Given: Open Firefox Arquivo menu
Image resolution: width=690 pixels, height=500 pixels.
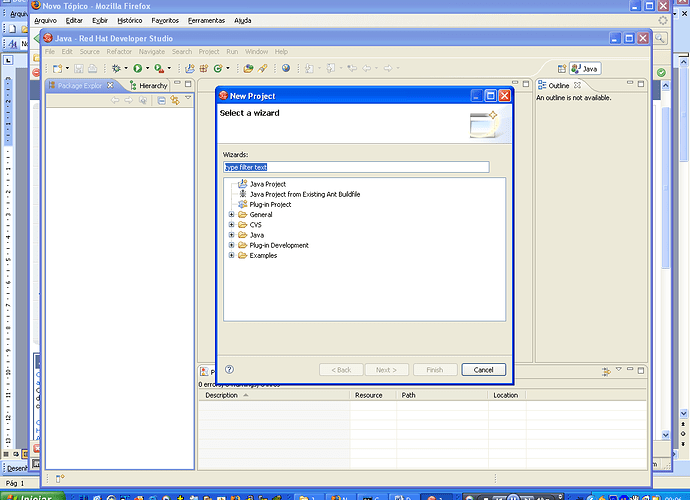Looking at the screenshot, I should click(x=45, y=21).
